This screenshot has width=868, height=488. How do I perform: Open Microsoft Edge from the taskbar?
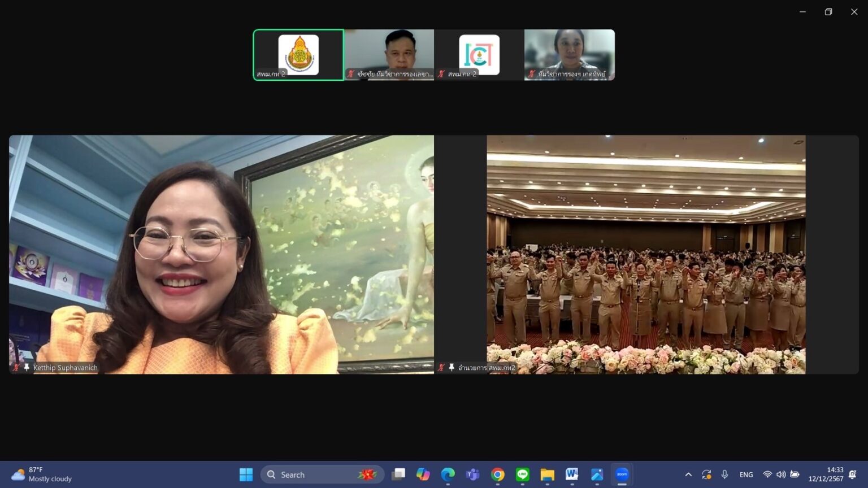(x=448, y=474)
